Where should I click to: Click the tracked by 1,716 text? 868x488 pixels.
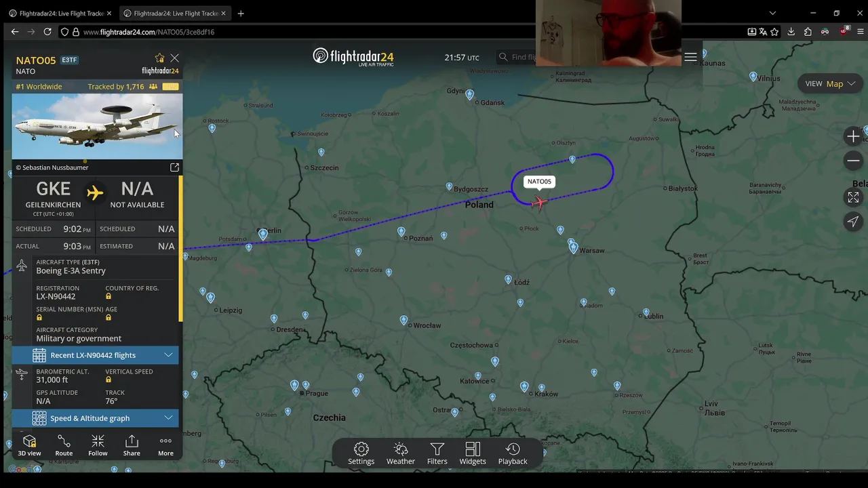click(x=115, y=87)
